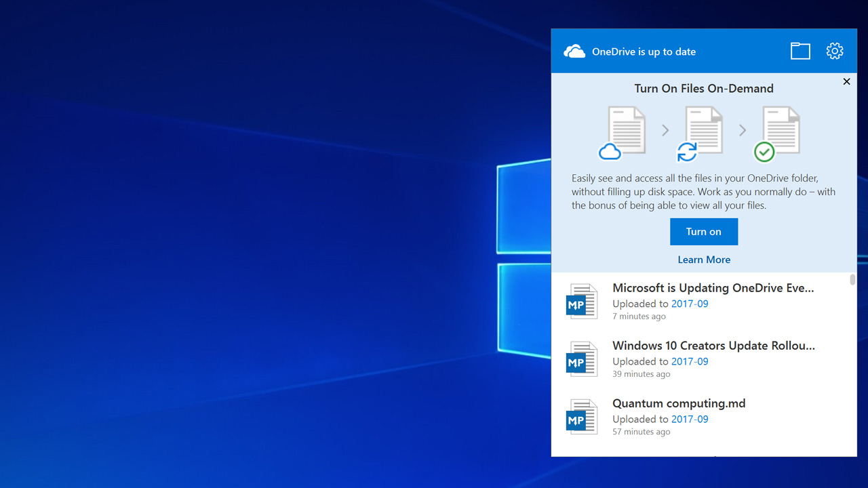This screenshot has width=868, height=488.
Task: Click chevron between cloud and sync documents
Action: point(665,130)
